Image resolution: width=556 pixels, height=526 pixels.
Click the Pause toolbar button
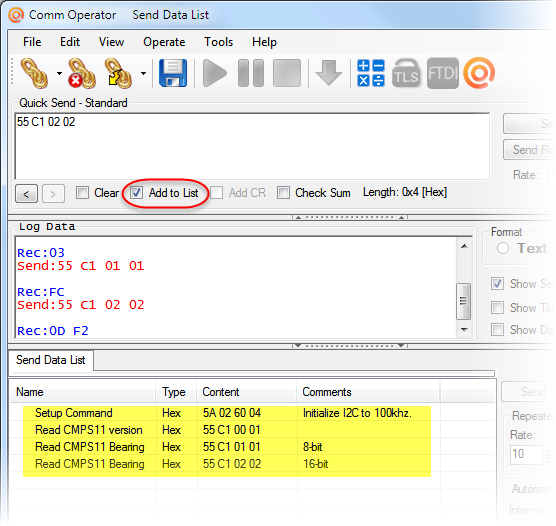[251, 73]
